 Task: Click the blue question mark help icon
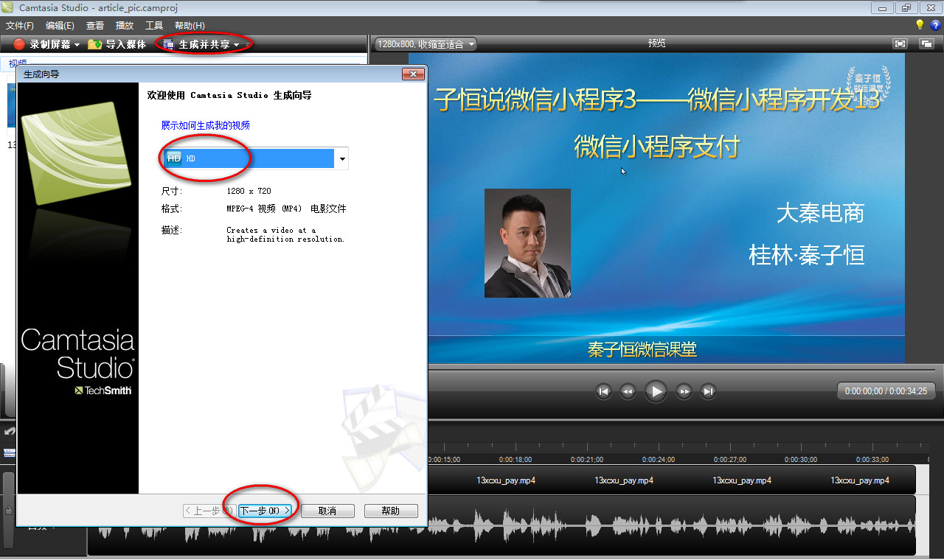coord(935,25)
